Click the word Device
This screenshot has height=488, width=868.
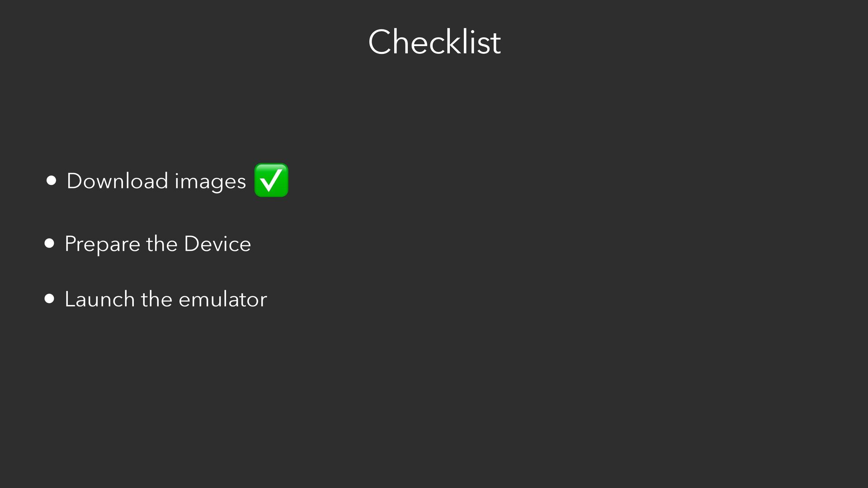click(217, 244)
